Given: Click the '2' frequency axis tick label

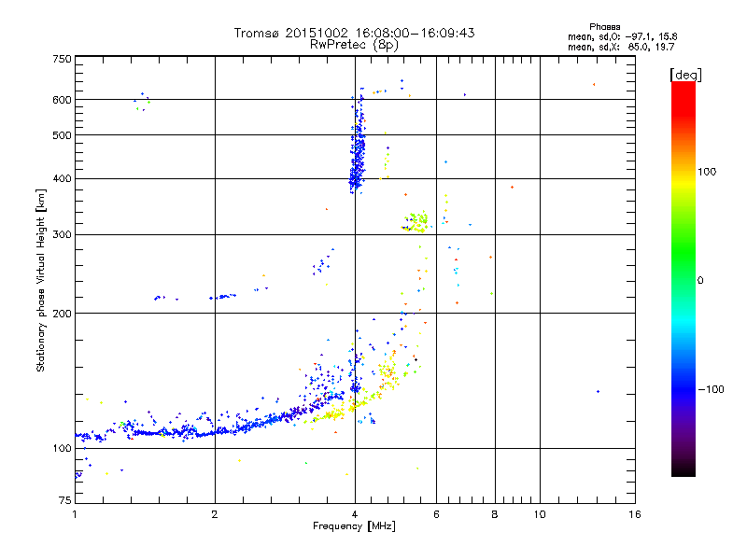Looking at the screenshot, I should [x=215, y=514].
